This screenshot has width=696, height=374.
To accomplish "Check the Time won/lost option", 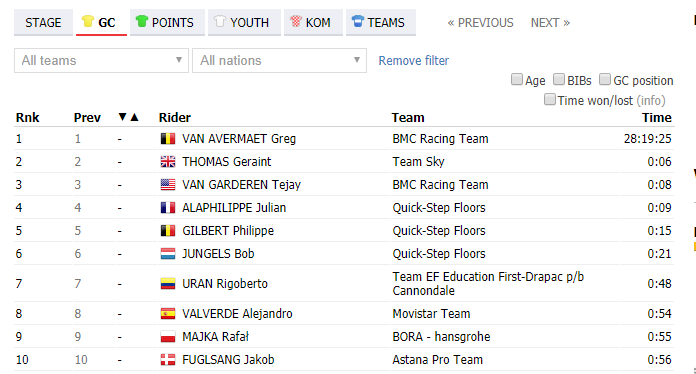I will click(x=550, y=99).
